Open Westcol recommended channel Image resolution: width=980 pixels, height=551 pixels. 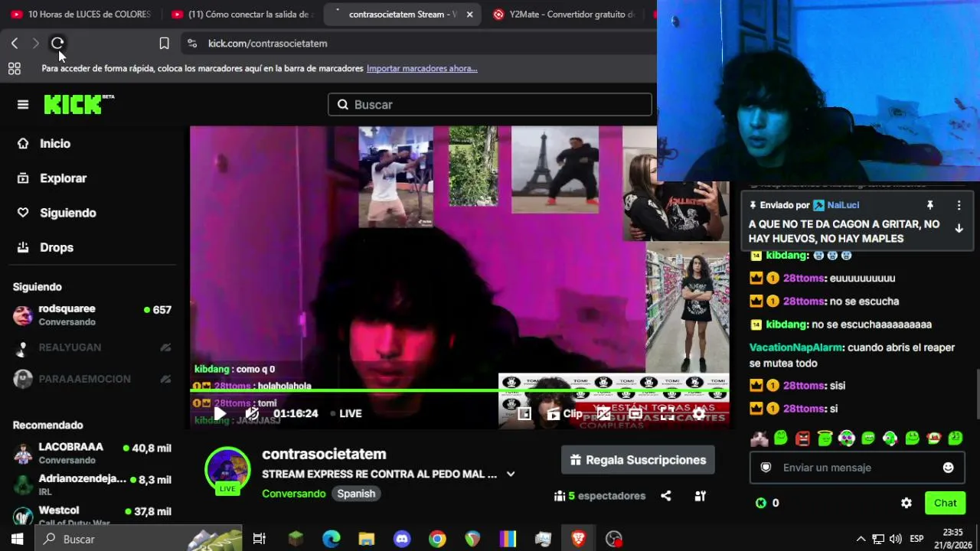point(92,515)
